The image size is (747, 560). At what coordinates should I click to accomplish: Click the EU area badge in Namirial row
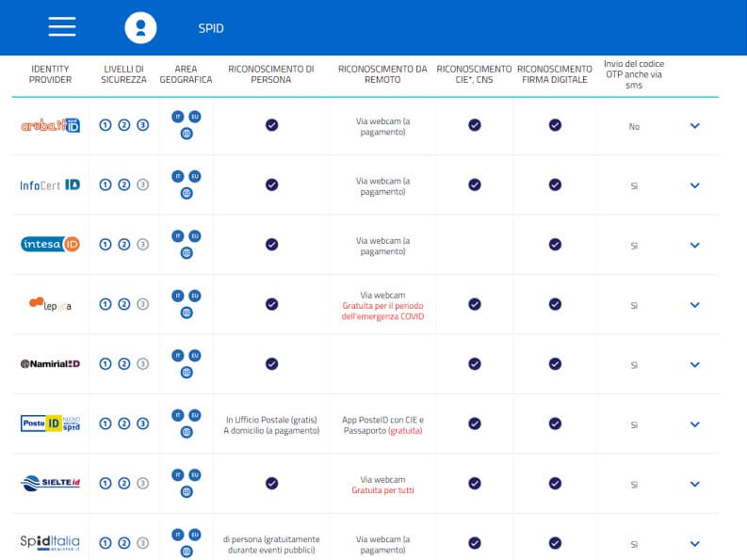[195, 356]
